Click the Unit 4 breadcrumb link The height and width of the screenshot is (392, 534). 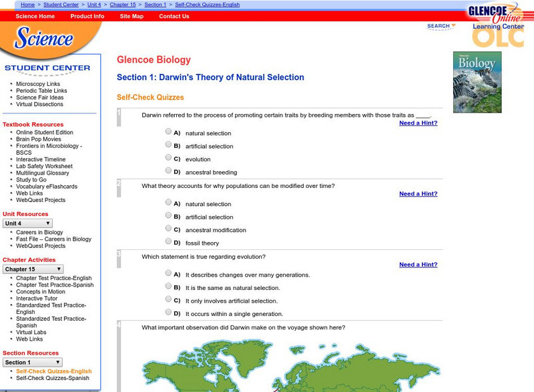pos(94,5)
